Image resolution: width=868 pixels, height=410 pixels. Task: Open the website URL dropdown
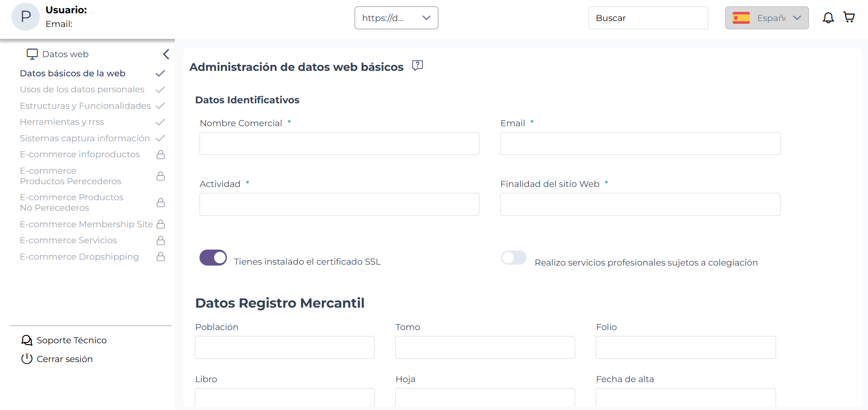click(x=396, y=18)
